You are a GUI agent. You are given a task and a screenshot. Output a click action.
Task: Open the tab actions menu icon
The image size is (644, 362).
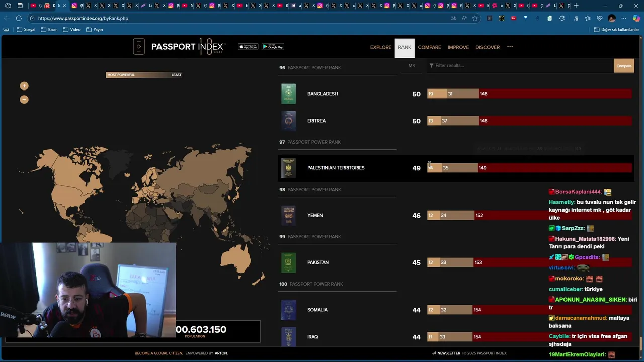(x=20, y=6)
